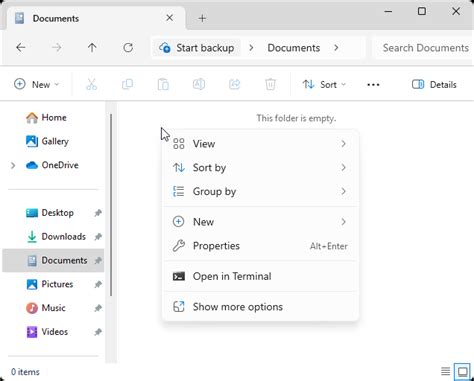Click the Delete trash can icon
The height and width of the screenshot is (381, 474).
point(270,84)
